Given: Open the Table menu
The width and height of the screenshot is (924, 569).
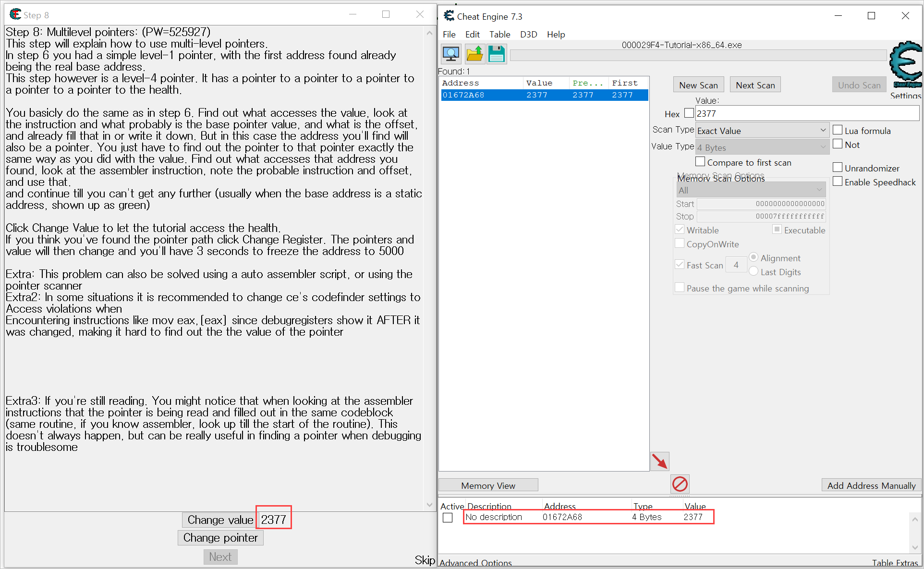Looking at the screenshot, I should point(499,35).
